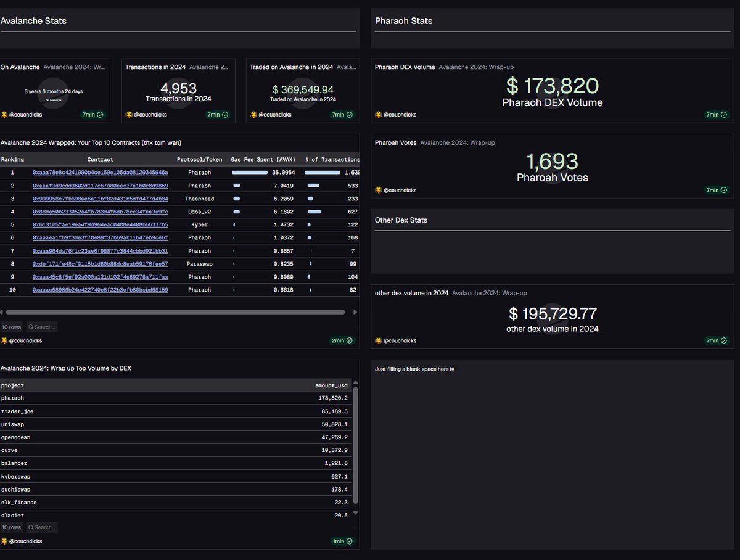
Task: Click the scroll-up arrow of the DEX table scrollbar
Action: pos(355,383)
